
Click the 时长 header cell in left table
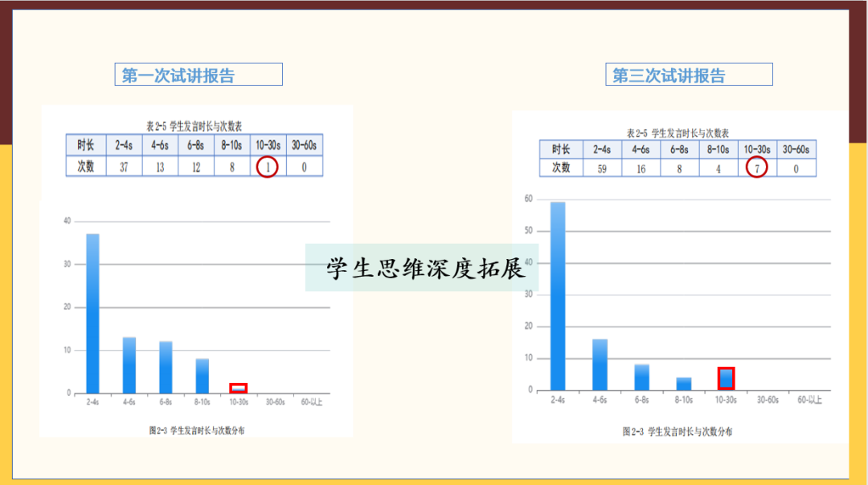86,146
